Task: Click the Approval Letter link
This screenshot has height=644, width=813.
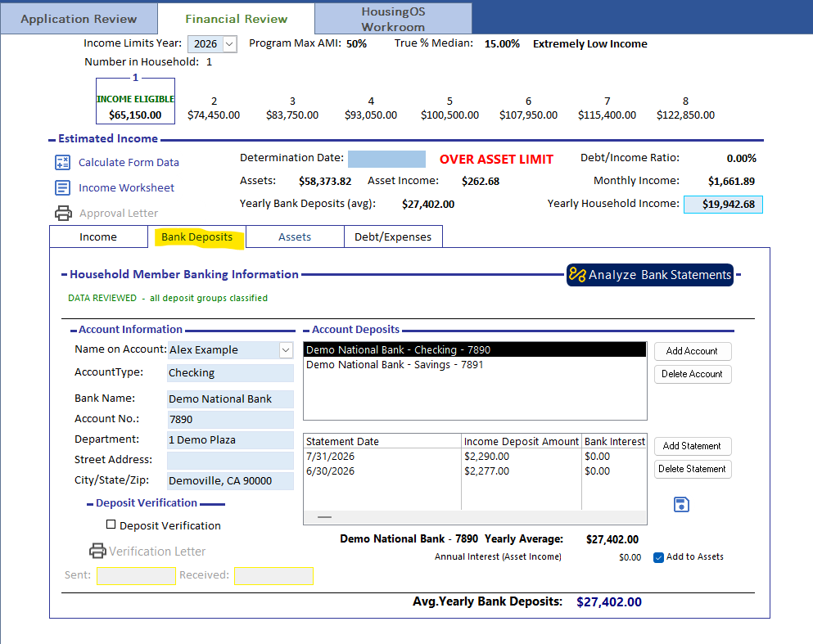Action: pos(119,213)
